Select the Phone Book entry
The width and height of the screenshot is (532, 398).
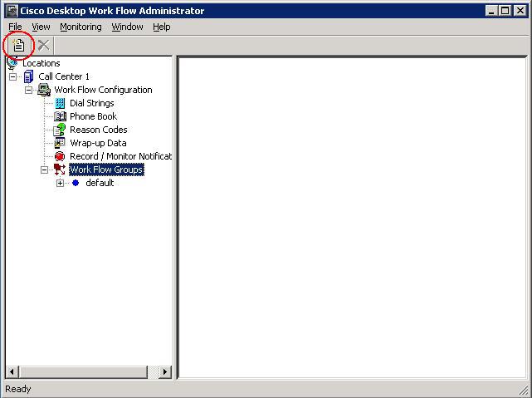pos(93,116)
